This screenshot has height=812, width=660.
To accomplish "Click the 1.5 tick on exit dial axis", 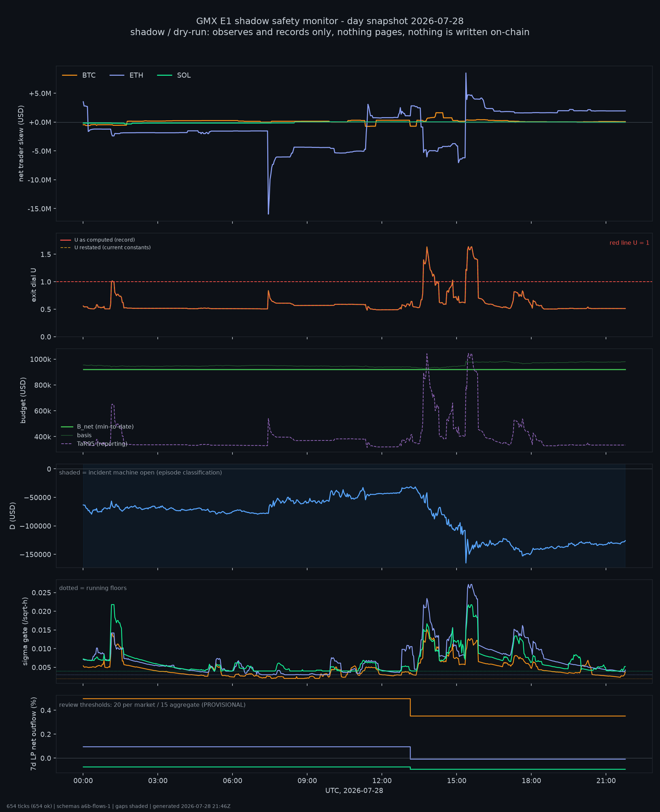I will point(46,254).
